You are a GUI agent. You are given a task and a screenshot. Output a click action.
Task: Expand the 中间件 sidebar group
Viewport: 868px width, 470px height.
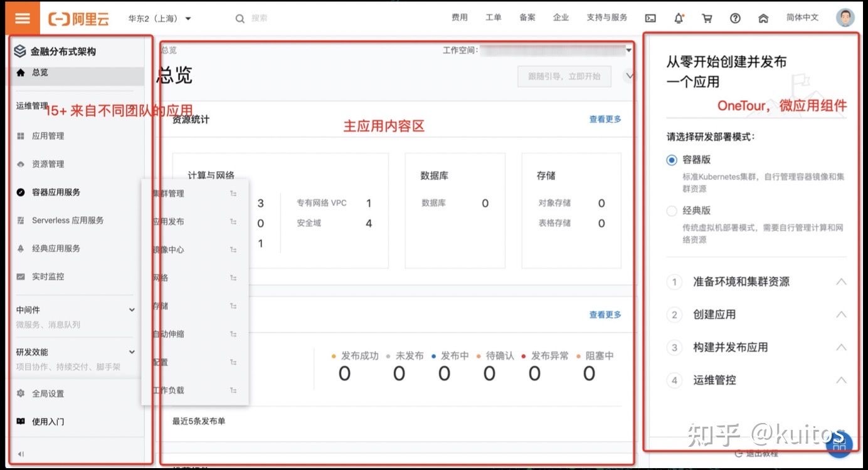coord(132,310)
